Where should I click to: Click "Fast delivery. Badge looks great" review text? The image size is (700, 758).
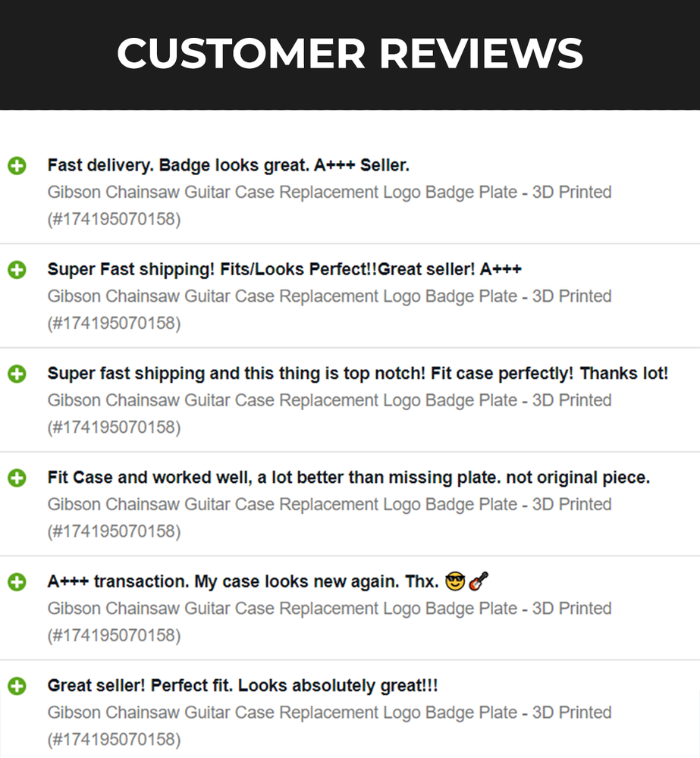228,165
